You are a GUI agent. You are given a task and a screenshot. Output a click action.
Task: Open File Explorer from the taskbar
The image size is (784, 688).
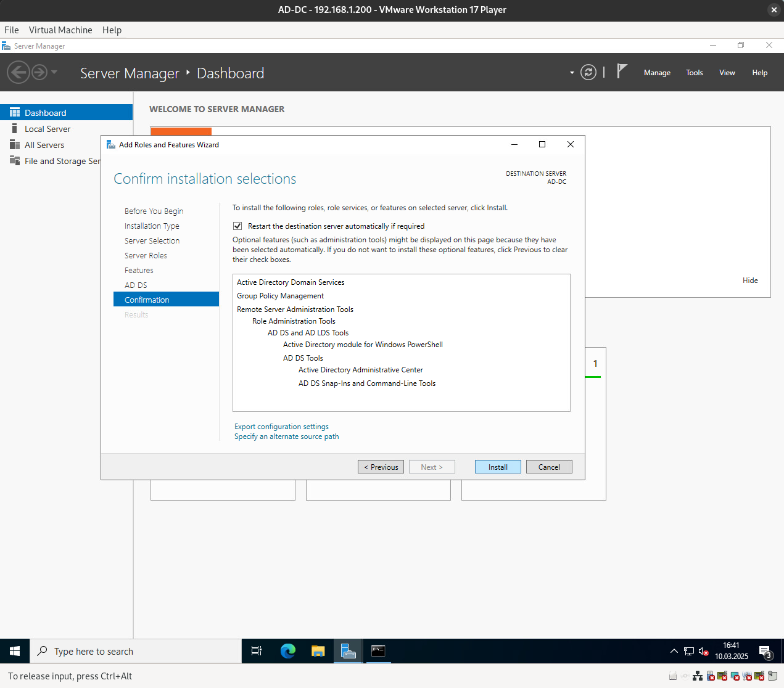pyautogui.click(x=318, y=651)
